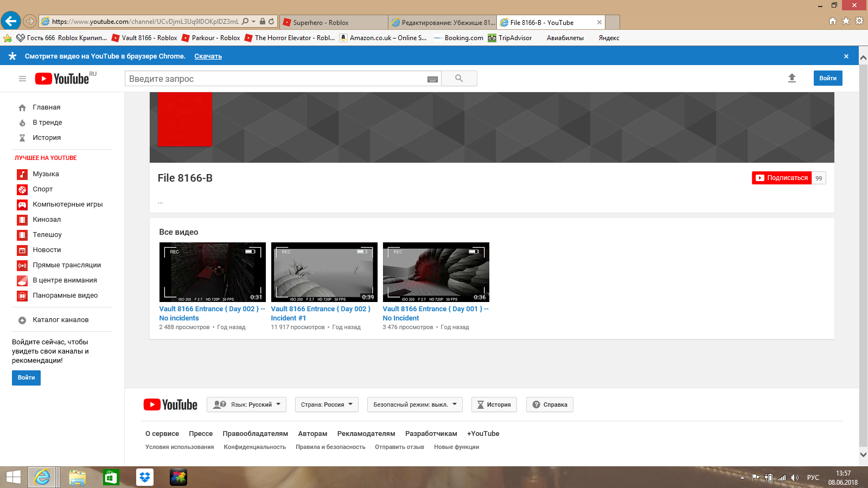Open the new blank tab button
This screenshot has width=868, height=488.
pyautogui.click(x=612, y=22)
